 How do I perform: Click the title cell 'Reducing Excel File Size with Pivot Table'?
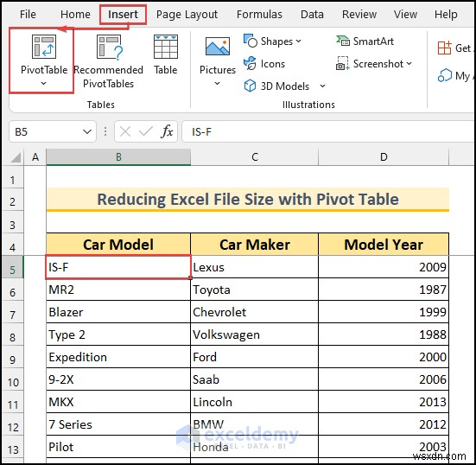coord(248,200)
